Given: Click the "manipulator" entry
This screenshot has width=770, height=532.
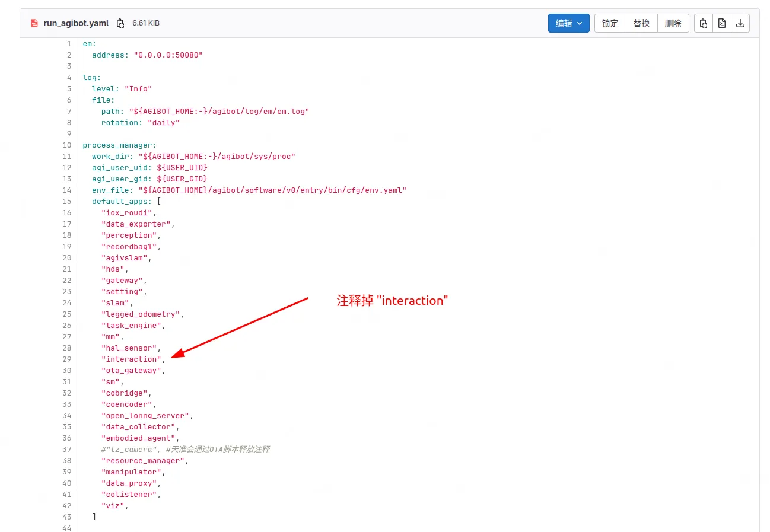Looking at the screenshot, I should click(x=131, y=472).
